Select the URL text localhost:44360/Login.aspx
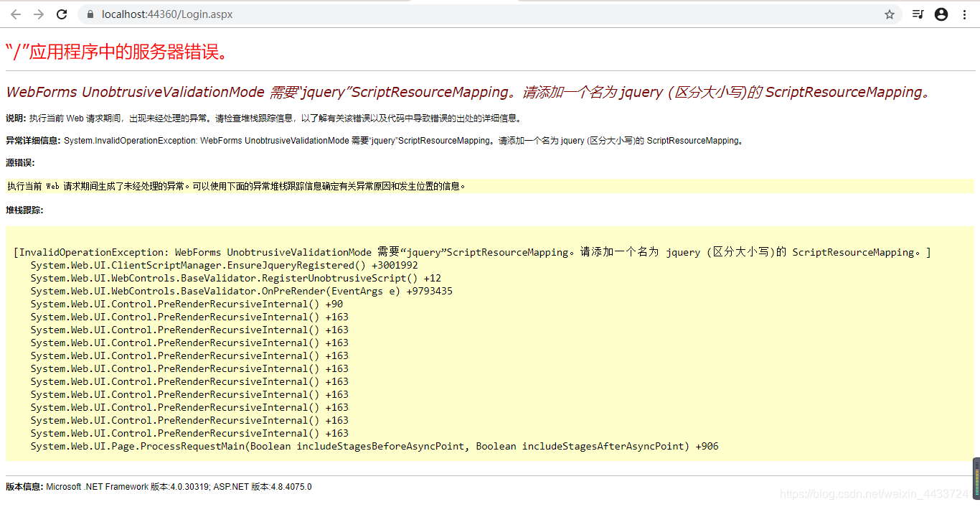The image size is (980, 507). 166,14
